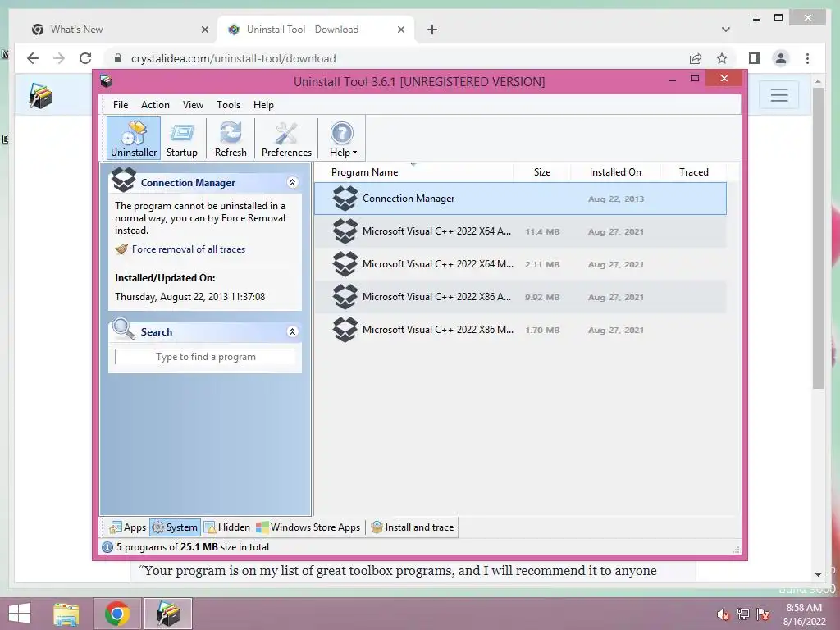Open Preferences toolbar icon
The image size is (840, 630).
pos(286,139)
